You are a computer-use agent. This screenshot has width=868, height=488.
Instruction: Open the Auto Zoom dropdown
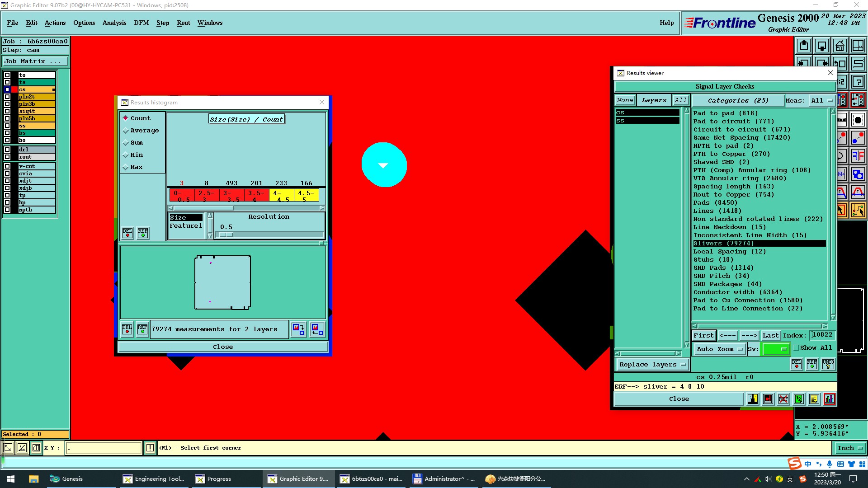[x=719, y=349]
